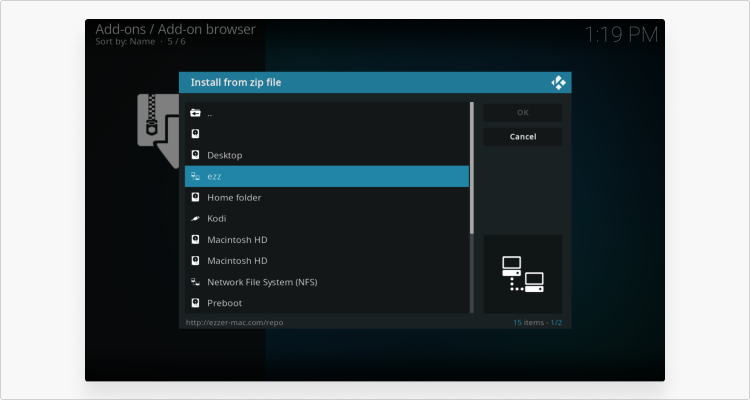Click the drive icon beside Desktop
This screenshot has width=750, height=400.
click(195, 155)
